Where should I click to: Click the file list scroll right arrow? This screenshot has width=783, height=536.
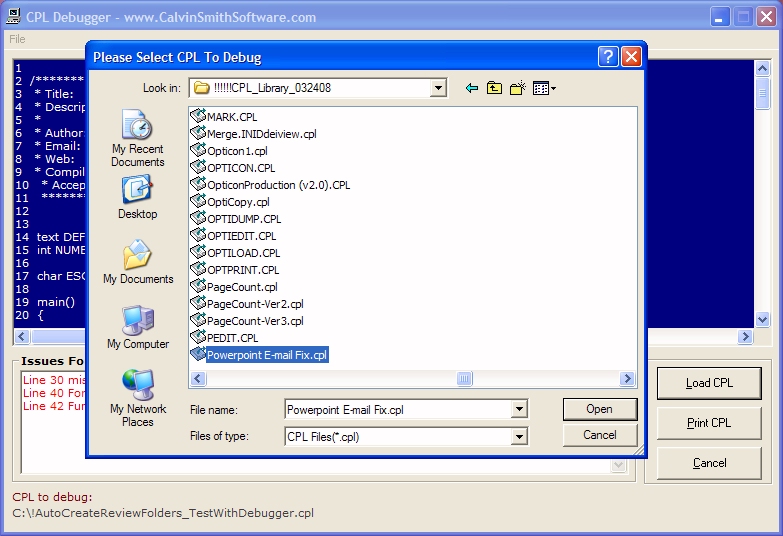tap(627, 379)
